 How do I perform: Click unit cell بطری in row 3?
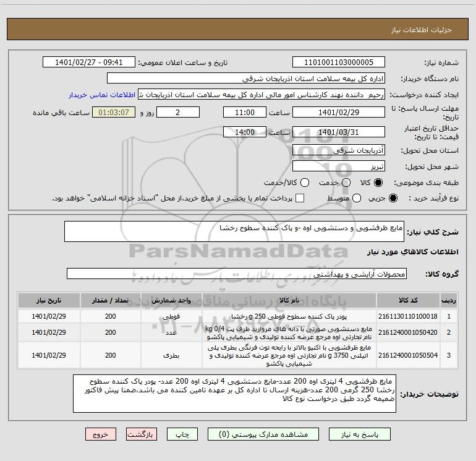point(171,355)
